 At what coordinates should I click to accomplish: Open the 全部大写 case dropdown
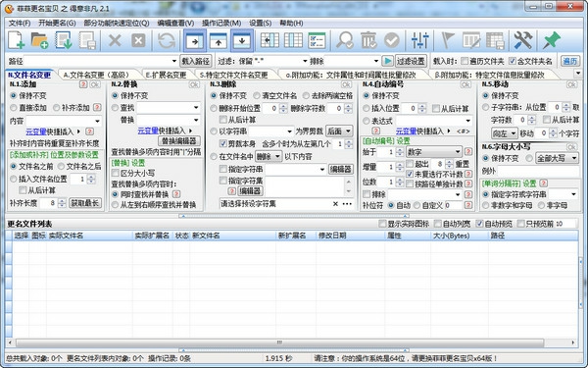click(557, 158)
